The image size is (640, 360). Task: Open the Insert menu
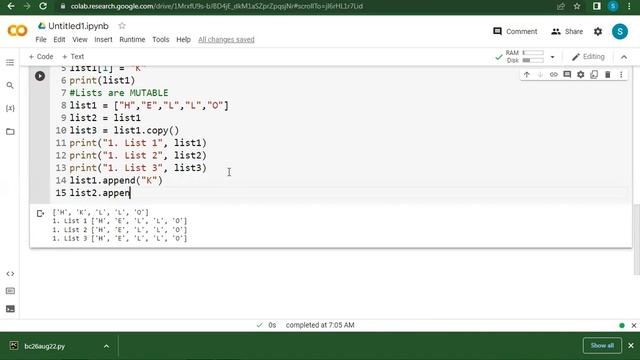(103, 40)
